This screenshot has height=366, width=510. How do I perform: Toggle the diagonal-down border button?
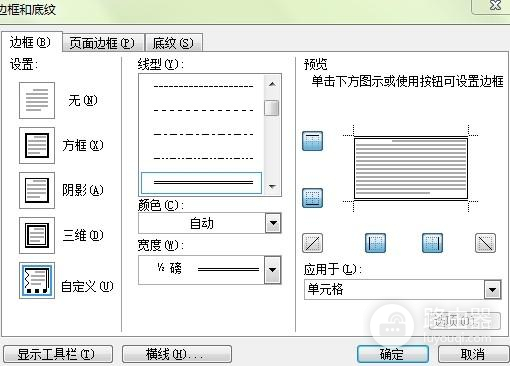[485, 243]
